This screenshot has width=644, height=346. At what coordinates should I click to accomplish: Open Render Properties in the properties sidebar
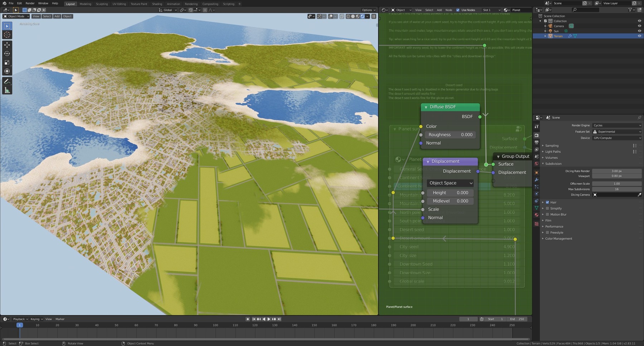point(536,135)
